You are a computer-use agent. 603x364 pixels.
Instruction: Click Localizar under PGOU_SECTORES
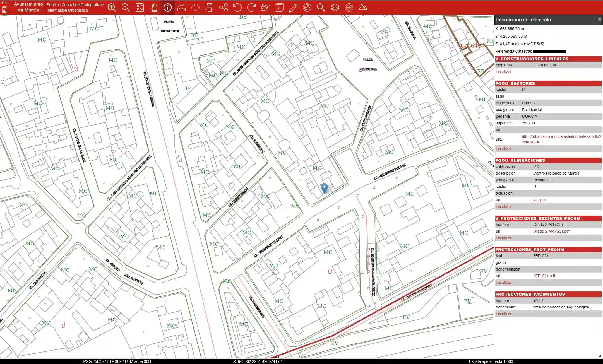[503, 149]
